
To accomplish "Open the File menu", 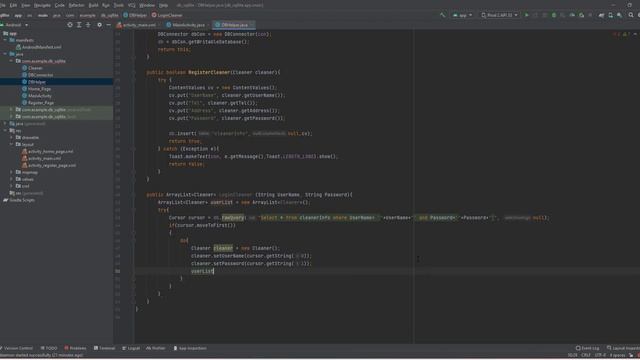I will pyautogui.click(x=3, y=5).
